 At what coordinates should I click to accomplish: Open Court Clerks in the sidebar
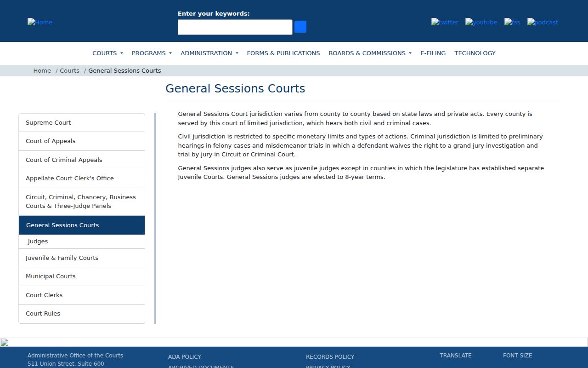tap(82, 295)
